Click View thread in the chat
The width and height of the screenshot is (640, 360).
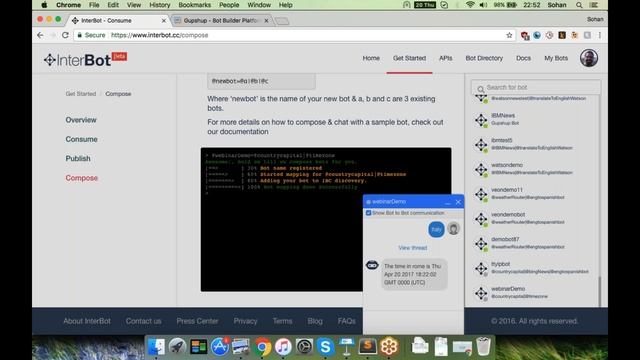point(413,248)
